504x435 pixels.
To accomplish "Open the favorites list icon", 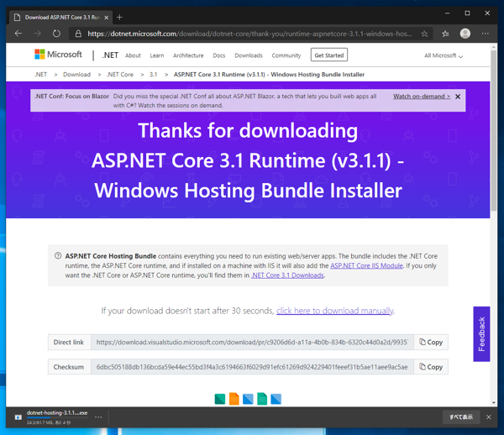I will pos(445,34).
